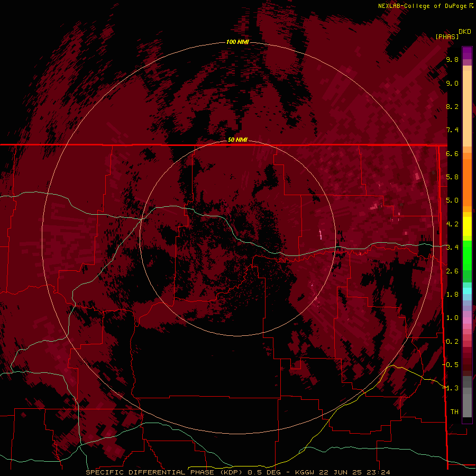Click the 5.8 legend value

pos(452,177)
